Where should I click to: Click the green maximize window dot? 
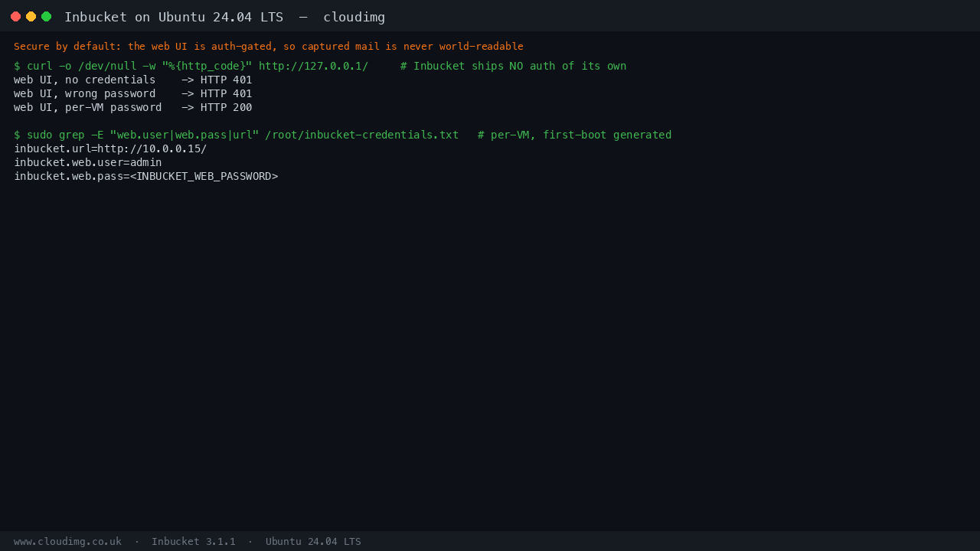click(x=46, y=16)
